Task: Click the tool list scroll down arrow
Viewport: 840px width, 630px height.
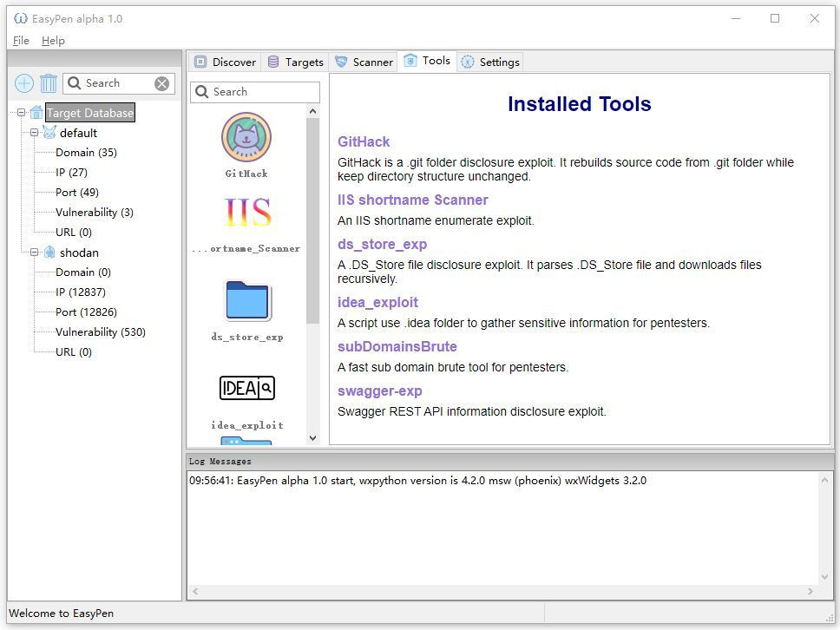Action: (x=313, y=437)
